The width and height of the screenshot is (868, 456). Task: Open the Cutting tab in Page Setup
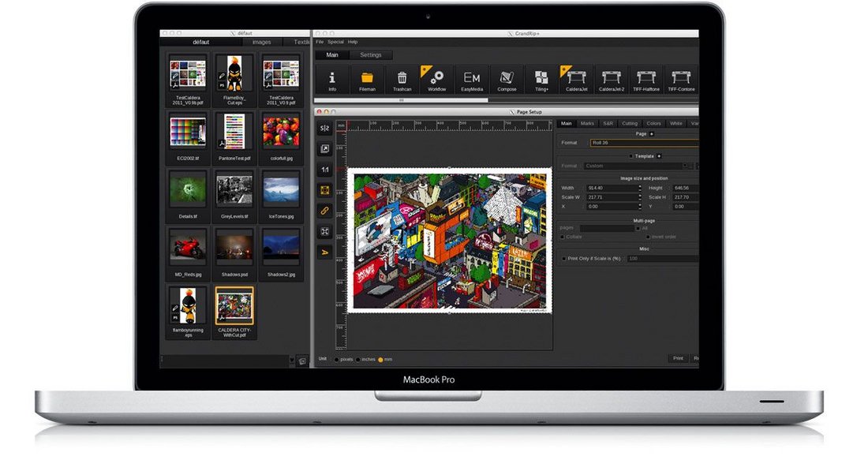click(x=630, y=123)
